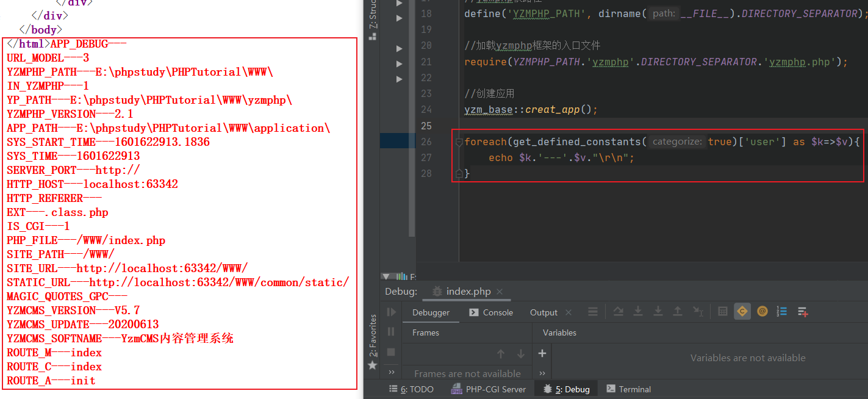Stop the debug session
This screenshot has height=399, width=868.
[x=391, y=352]
